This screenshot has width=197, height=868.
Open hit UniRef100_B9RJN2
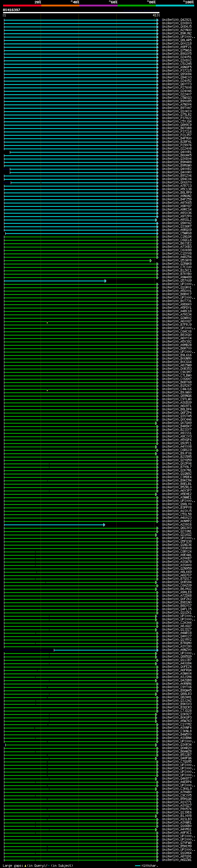[177, 33]
